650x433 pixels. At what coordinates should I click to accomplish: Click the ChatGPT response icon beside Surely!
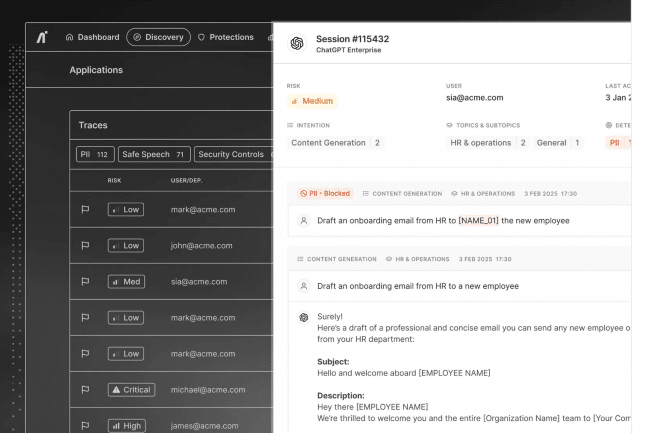click(x=304, y=317)
